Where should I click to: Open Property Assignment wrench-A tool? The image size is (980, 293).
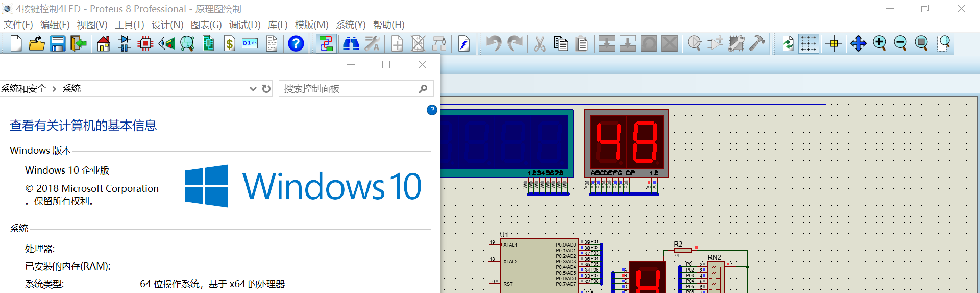coord(372,44)
